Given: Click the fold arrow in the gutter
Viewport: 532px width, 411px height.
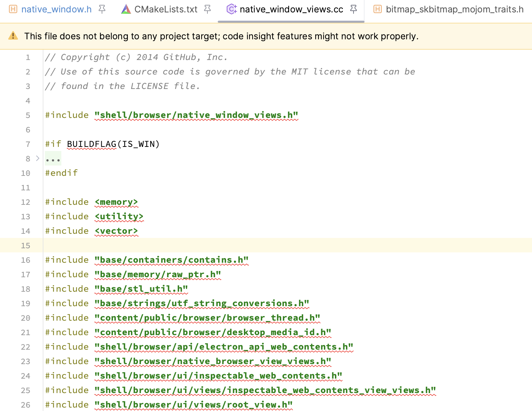Looking at the screenshot, I should [x=37, y=158].
